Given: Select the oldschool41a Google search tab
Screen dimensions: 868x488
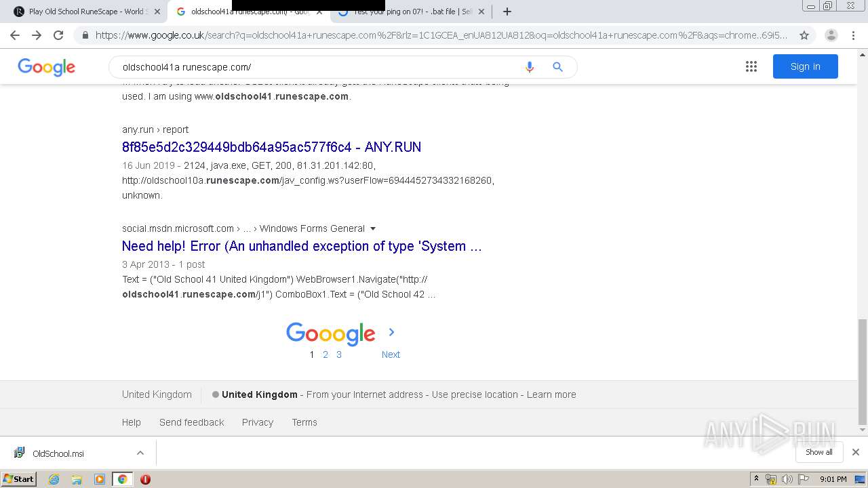Looking at the screenshot, I should 248,12.
